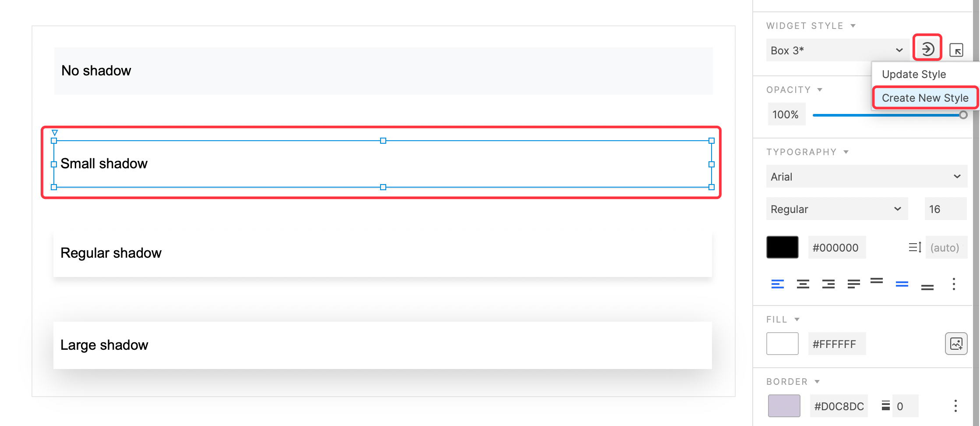The image size is (980, 426).
Task: Toggle left text alignment
Action: click(x=777, y=284)
